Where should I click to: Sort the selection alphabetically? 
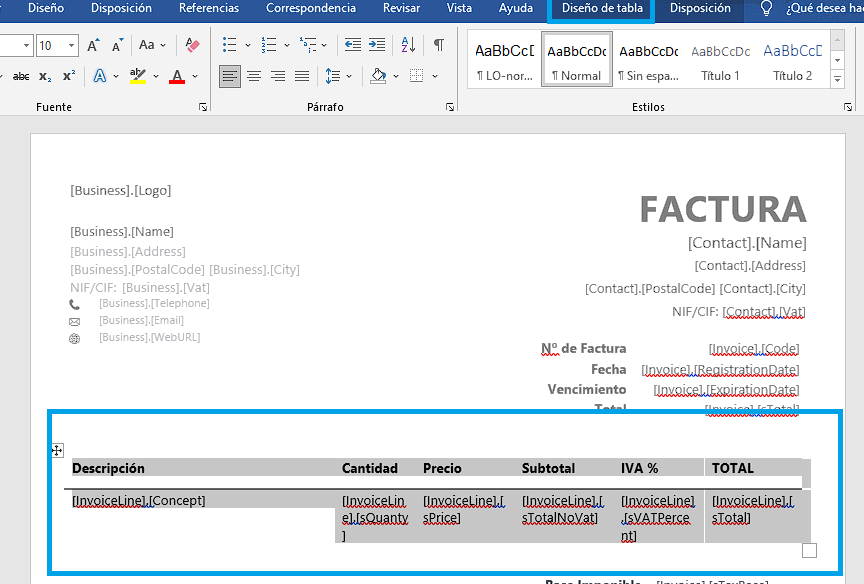pos(408,46)
